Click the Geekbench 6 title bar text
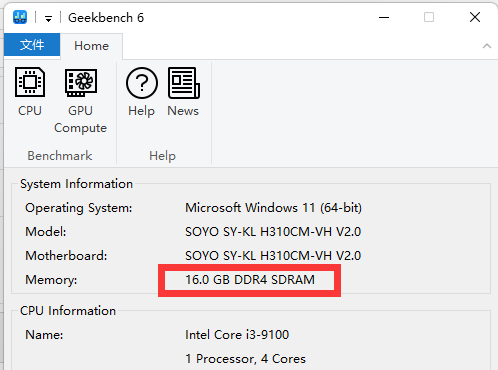Image resolution: width=498 pixels, height=370 pixels. (x=106, y=18)
